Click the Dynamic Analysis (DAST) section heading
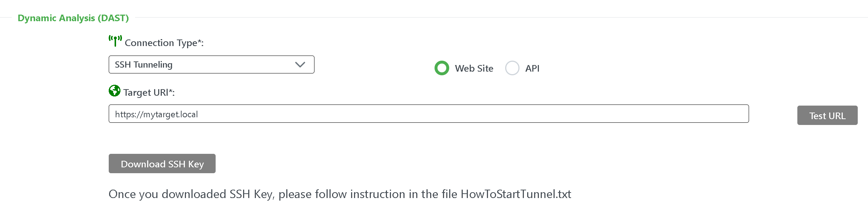 click(x=73, y=18)
